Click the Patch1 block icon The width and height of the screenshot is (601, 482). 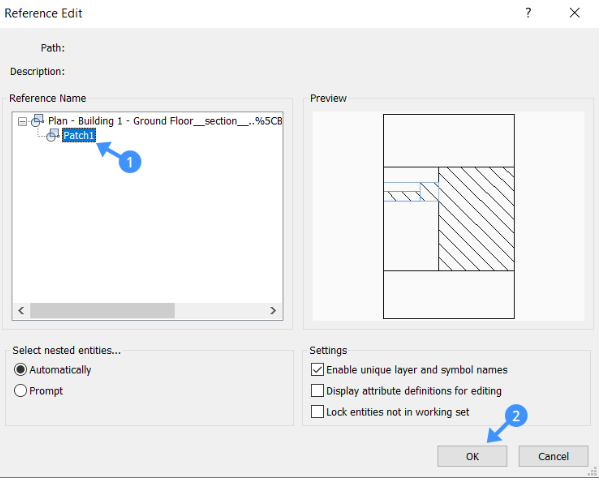pos(53,135)
